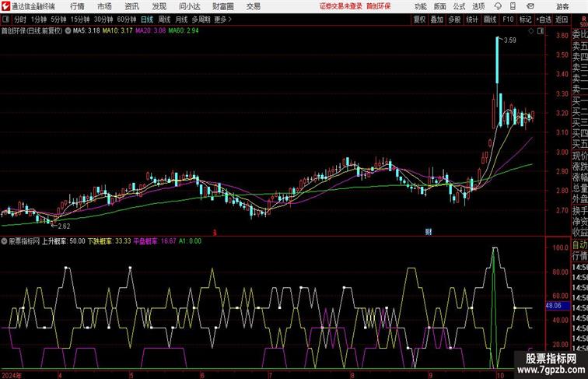Open the 公式 menu

click(x=459, y=6)
